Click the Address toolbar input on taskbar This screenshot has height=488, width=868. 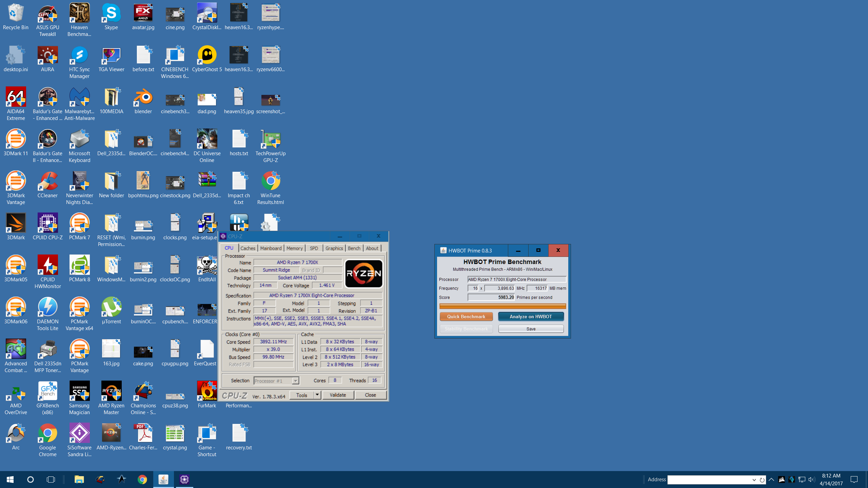[709, 480]
